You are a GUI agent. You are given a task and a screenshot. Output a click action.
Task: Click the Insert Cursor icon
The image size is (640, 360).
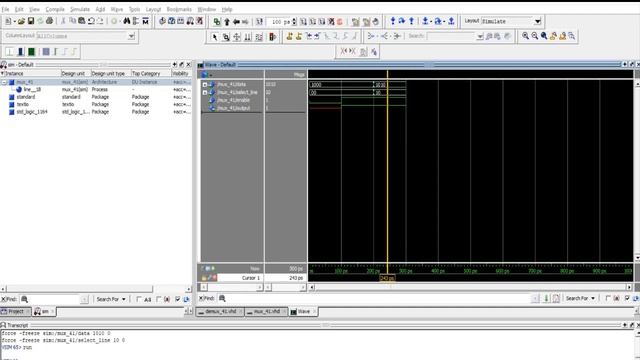(x=289, y=37)
